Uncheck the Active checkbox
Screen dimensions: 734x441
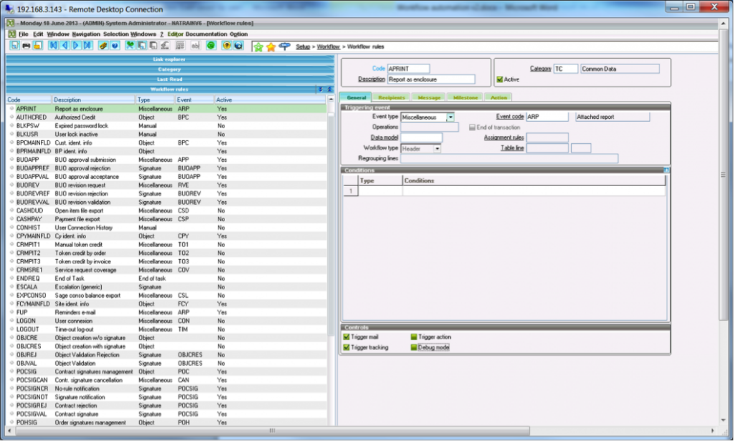501,79
